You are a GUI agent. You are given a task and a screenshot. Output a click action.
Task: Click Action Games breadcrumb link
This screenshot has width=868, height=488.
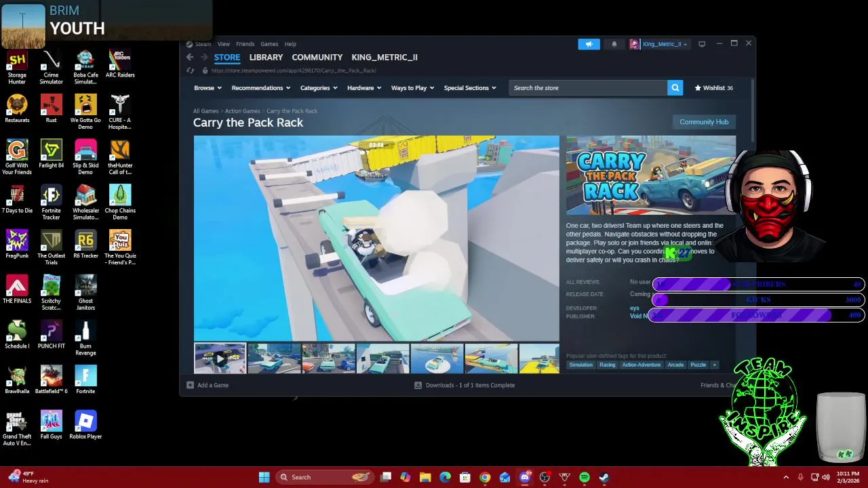(x=242, y=111)
